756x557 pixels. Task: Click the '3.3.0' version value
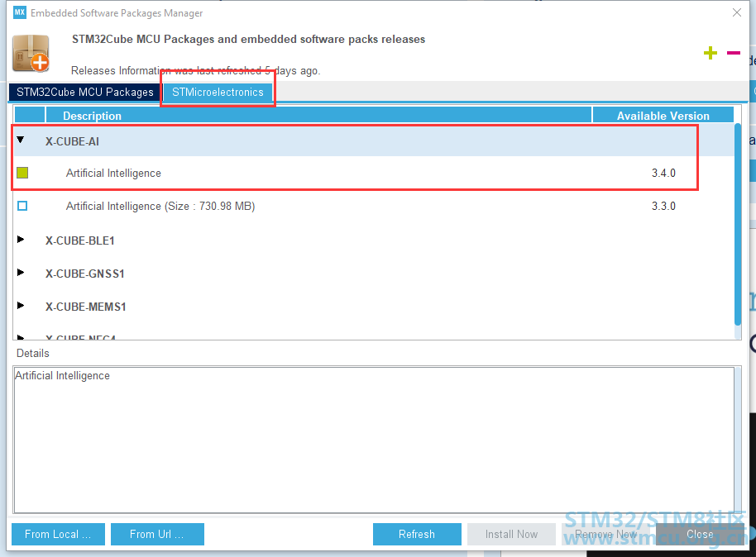[663, 207]
